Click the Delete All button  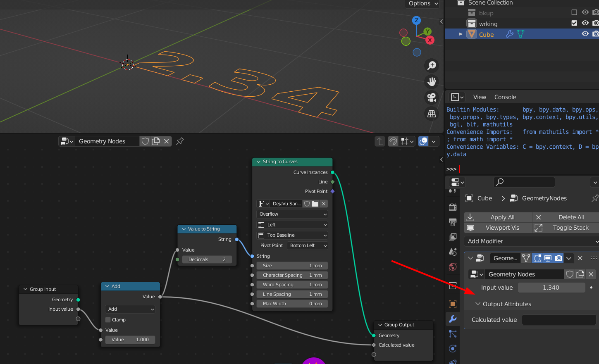(566, 217)
